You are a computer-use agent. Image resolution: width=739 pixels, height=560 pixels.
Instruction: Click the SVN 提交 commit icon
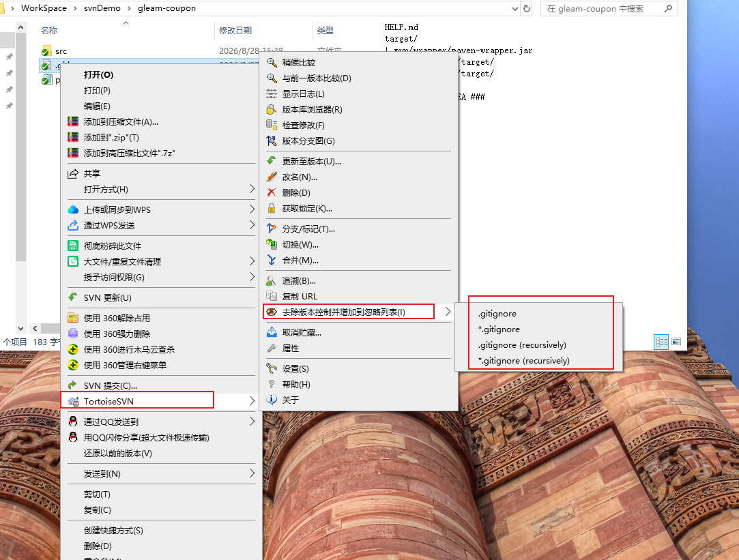tap(73, 386)
